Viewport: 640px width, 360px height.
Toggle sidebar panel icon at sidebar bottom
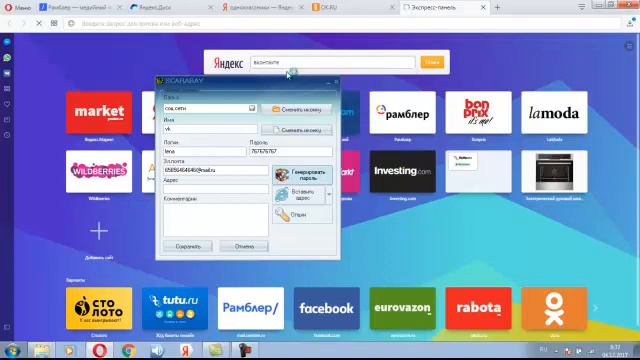(x=7, y=327)
